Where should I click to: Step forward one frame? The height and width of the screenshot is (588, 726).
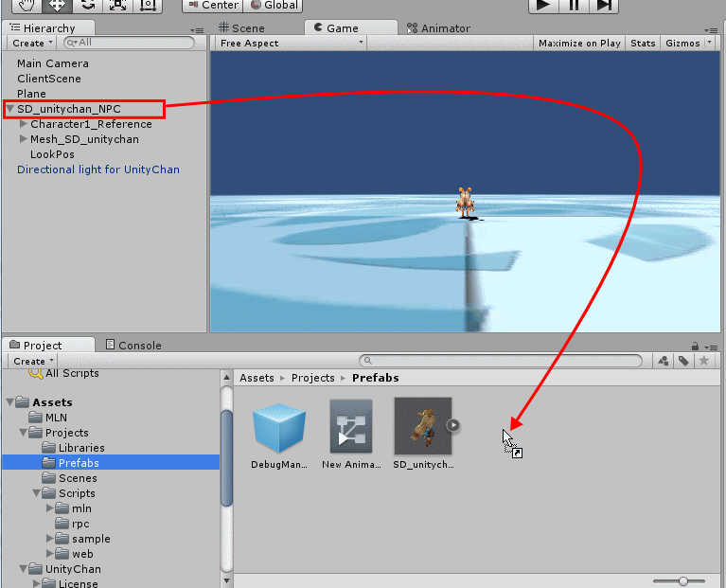604,5
